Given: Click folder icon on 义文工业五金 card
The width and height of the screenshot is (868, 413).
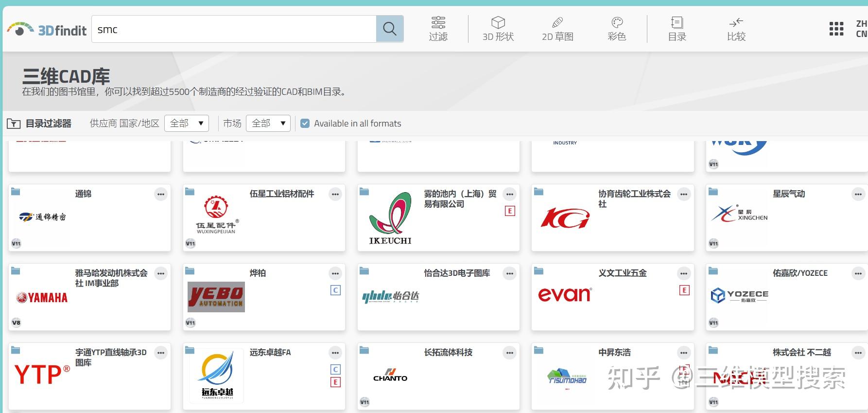Looking at the screenshot, I should pyautogui.click(x=538, y=271).
